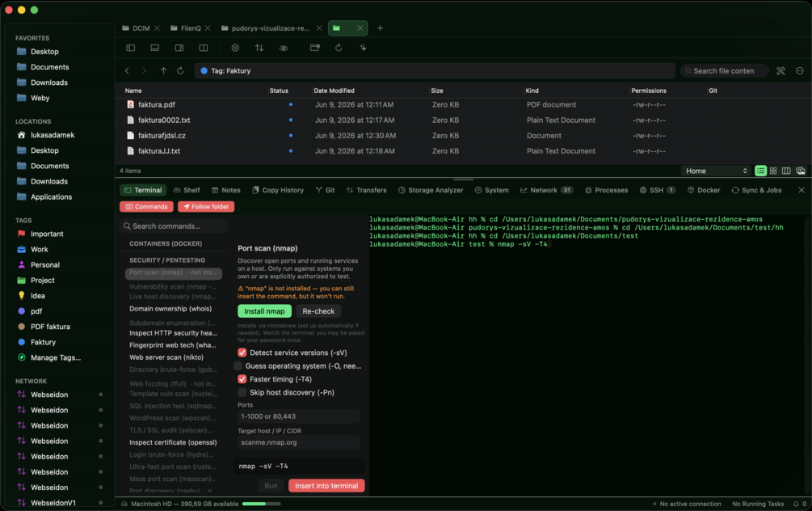
Task: Click the Ports input field
Action: (298, 416)
